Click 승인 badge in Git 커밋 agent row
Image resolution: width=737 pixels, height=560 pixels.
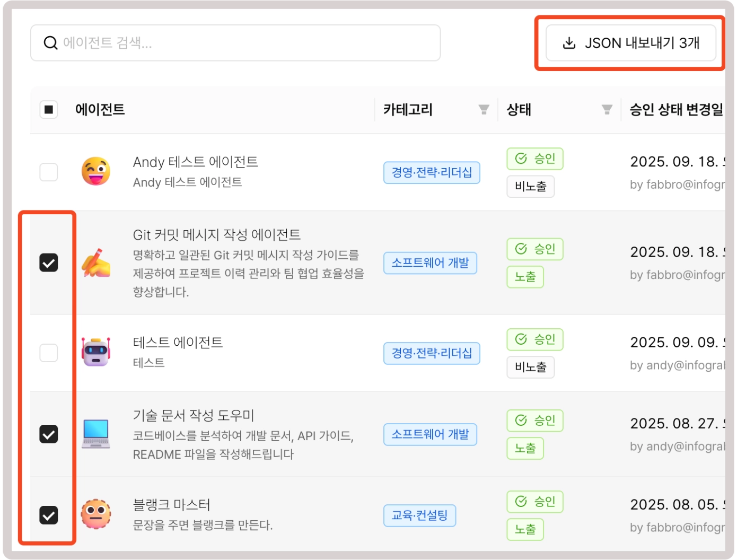[x=535, y=249]
